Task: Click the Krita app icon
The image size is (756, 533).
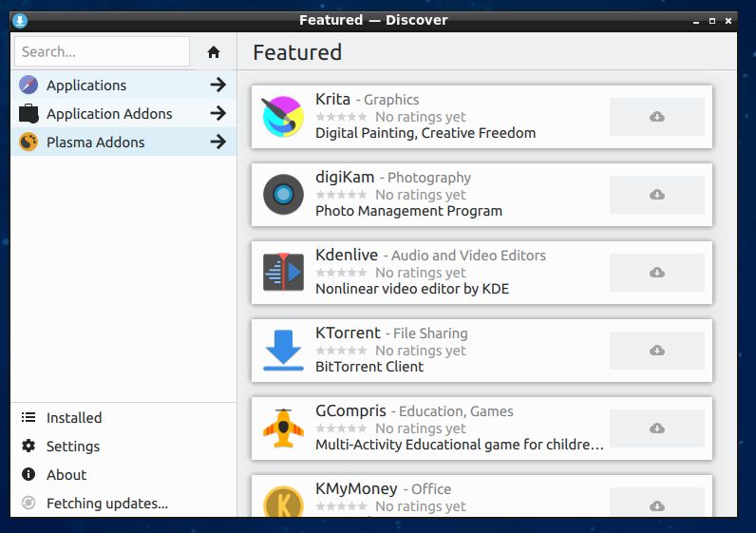Action: tap(283, 116)
